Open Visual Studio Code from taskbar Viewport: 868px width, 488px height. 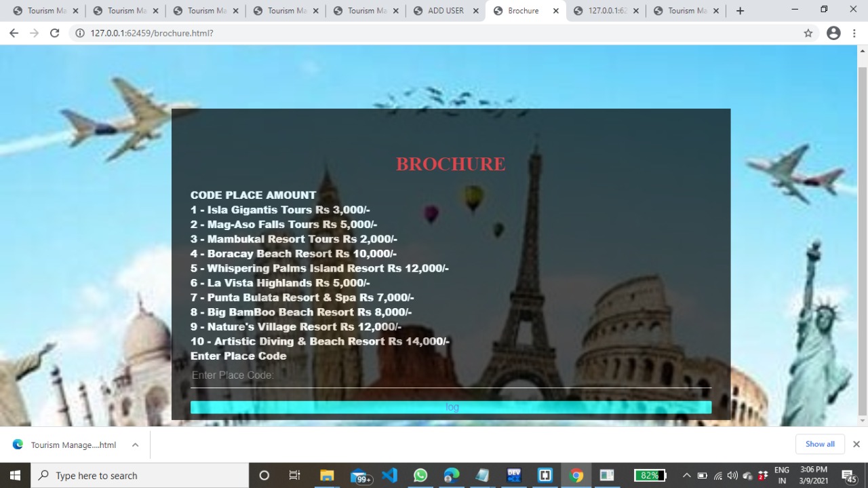[389, 475]
